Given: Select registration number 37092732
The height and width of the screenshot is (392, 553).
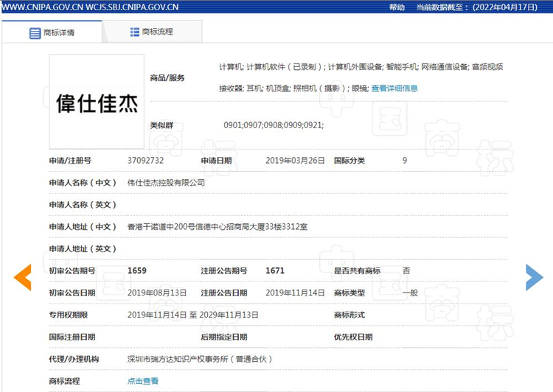Looking at the screenshot, I should point(146,161).
